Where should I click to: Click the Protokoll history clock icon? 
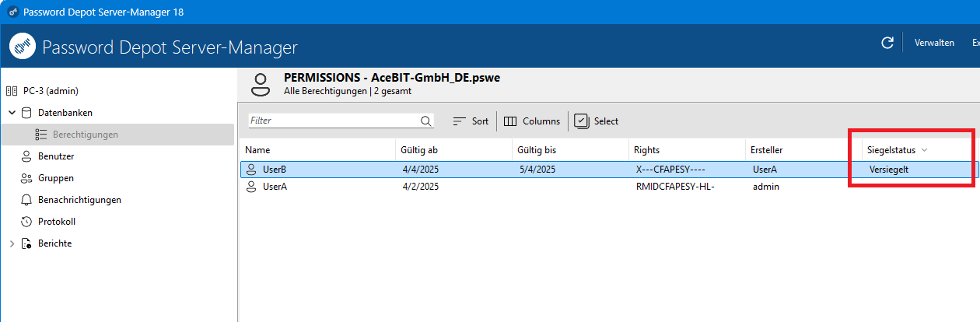[26, 222]
